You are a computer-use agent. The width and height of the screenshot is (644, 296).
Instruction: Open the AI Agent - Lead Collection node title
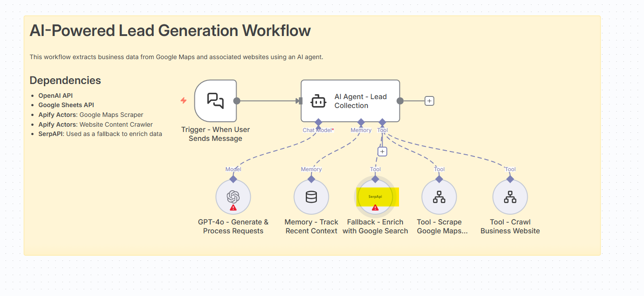[x=360, y=101]
